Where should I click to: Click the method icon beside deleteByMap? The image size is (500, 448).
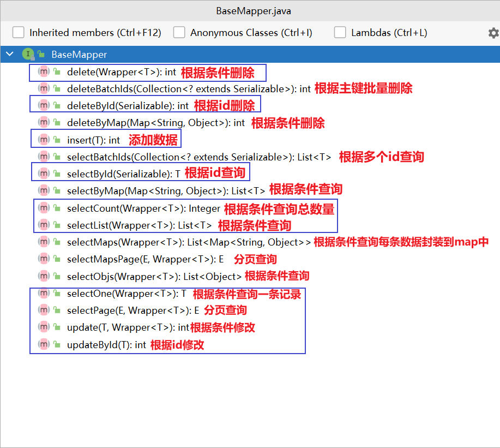[44, 123]
